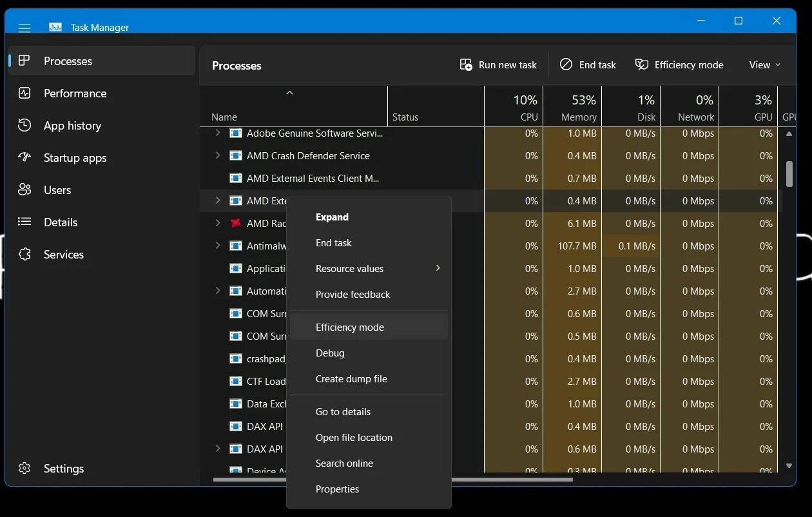Viewport: 812px width, 517px height.
Task: Select Create dump file menu item
Action: click(369, 379)
